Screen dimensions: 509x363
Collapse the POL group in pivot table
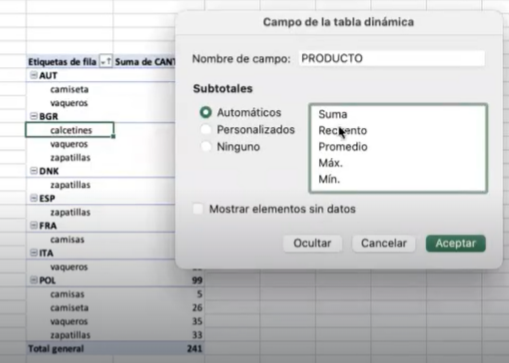click(34, 280)
